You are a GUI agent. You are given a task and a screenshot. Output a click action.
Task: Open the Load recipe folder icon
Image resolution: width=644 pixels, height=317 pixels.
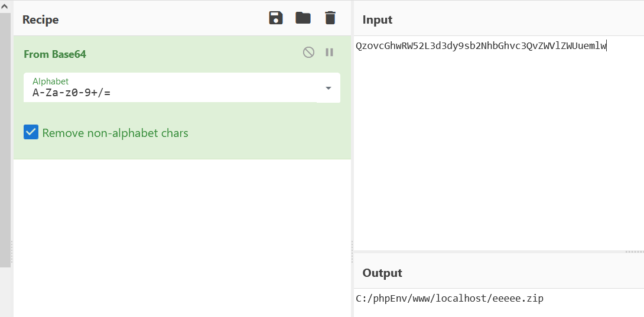303,18
